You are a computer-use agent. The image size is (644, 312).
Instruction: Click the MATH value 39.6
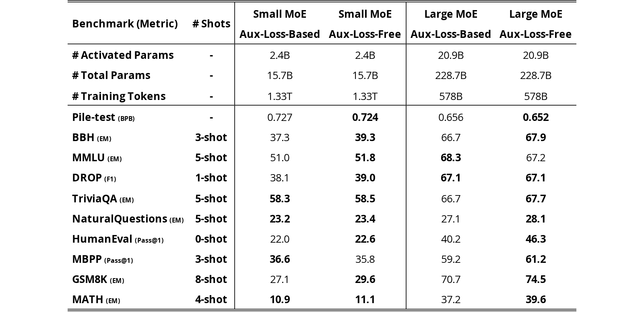[536, 300]
